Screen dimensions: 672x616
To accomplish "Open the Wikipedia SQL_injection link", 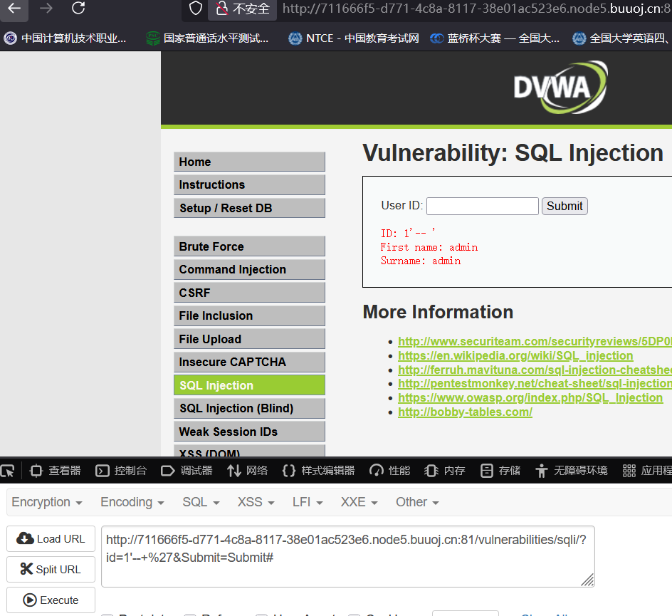I will pyautogui.click(x=515, y=356).
